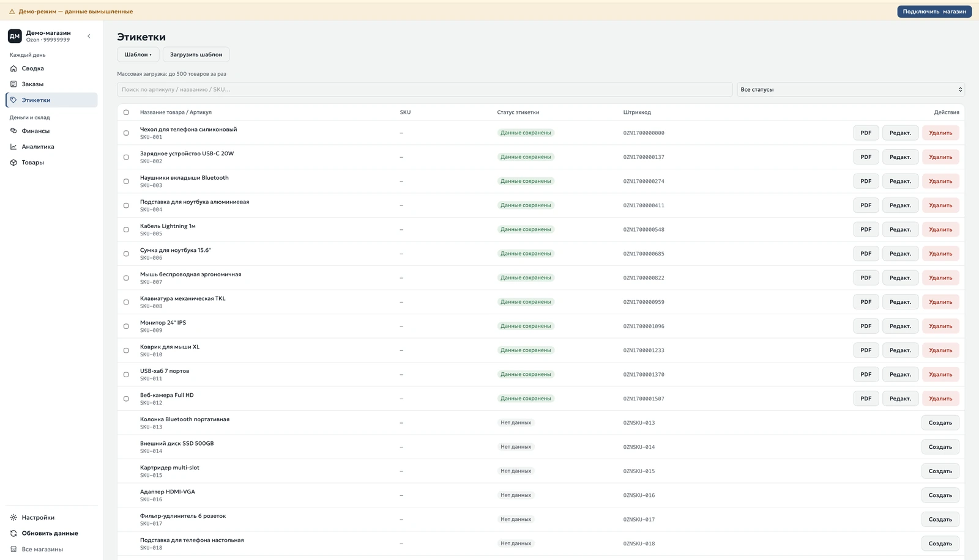Go to Заказы section

[51, 84]
